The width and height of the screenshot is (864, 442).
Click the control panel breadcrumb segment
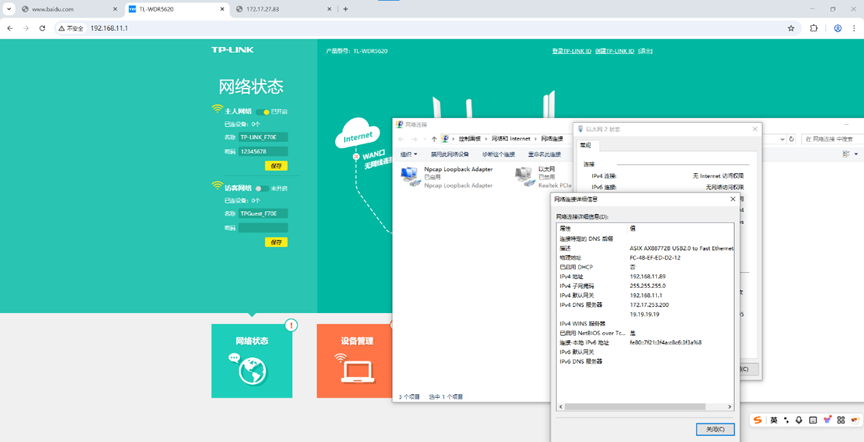469,139
